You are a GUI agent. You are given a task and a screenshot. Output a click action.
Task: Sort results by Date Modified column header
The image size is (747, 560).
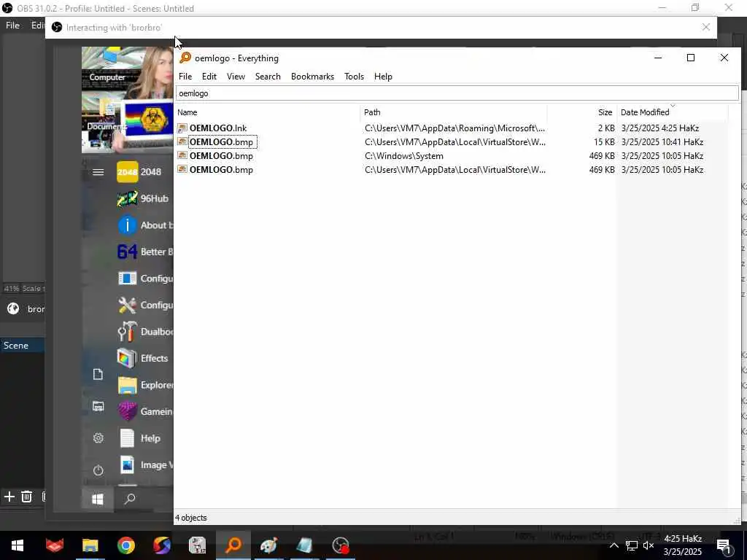(672, 112)
